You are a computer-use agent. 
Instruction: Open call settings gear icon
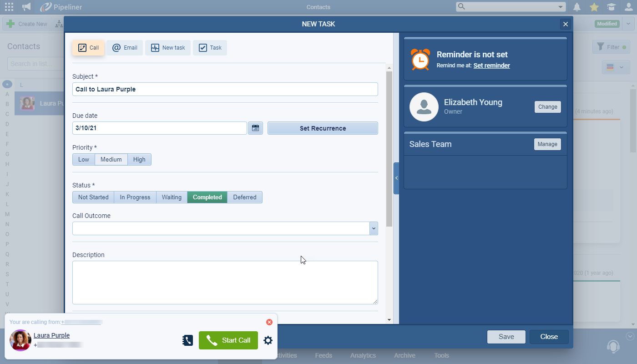(268, 340)
